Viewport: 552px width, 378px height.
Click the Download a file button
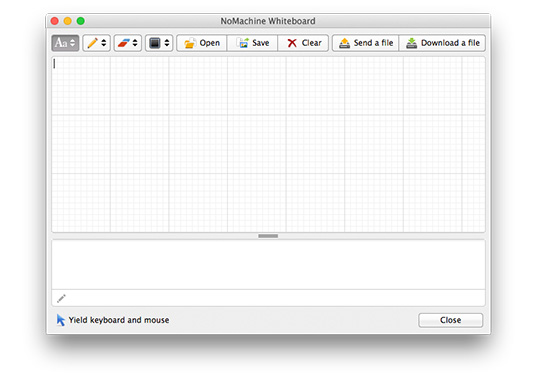point(442,43)
